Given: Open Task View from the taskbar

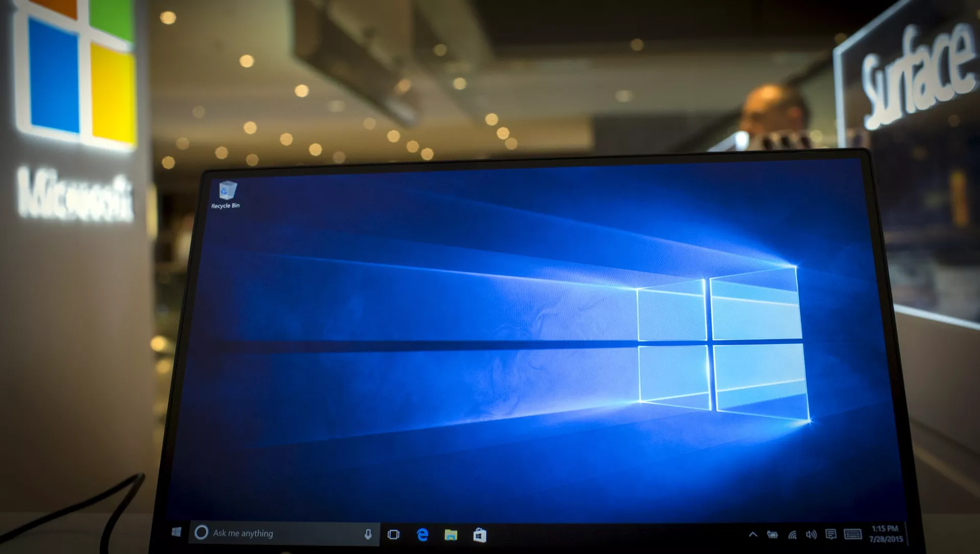Looking at the screenshot, I should (x=394, y=534).
